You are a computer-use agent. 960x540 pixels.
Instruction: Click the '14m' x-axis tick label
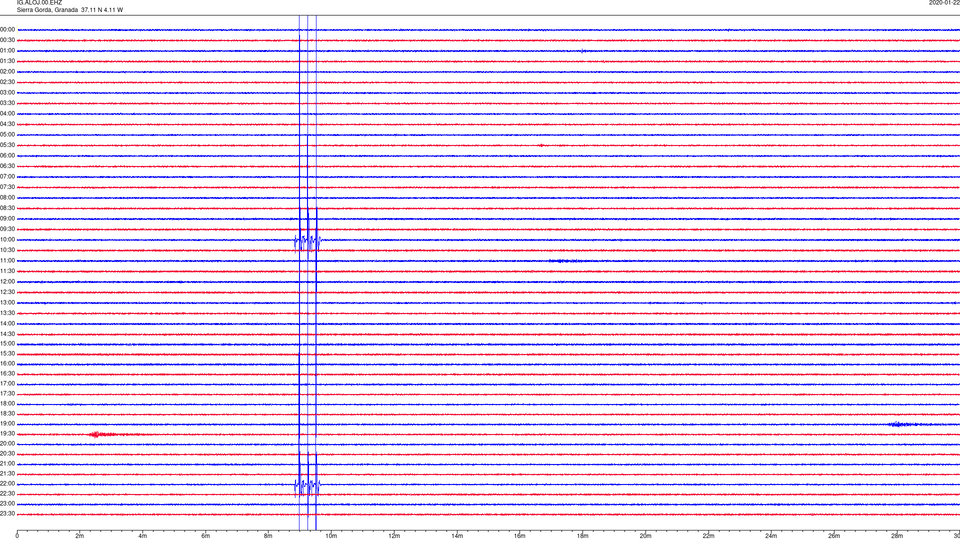tap(457, 536)
